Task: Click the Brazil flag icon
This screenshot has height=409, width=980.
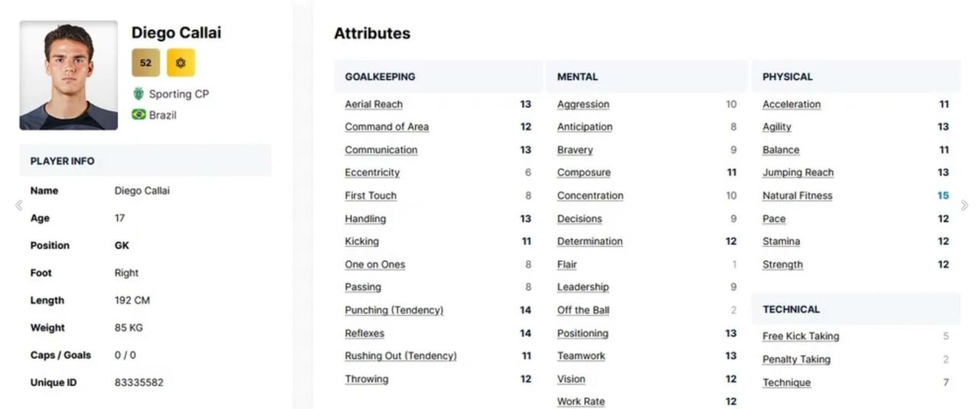Action: click(139, 115)
